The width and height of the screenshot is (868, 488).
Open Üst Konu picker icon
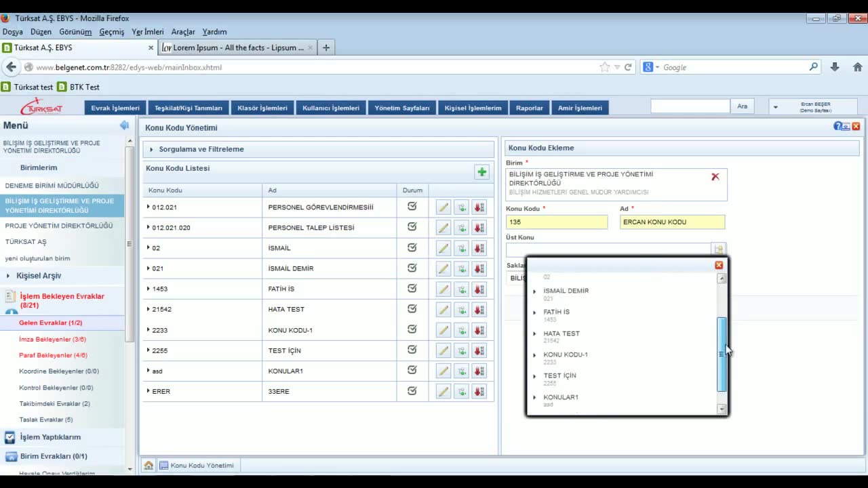point(719,249)
